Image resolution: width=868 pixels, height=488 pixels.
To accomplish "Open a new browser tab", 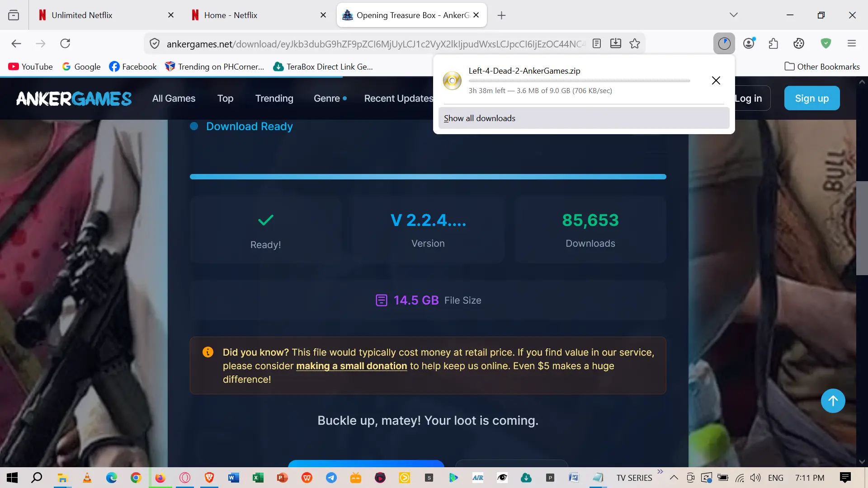I will coord(501,15).
